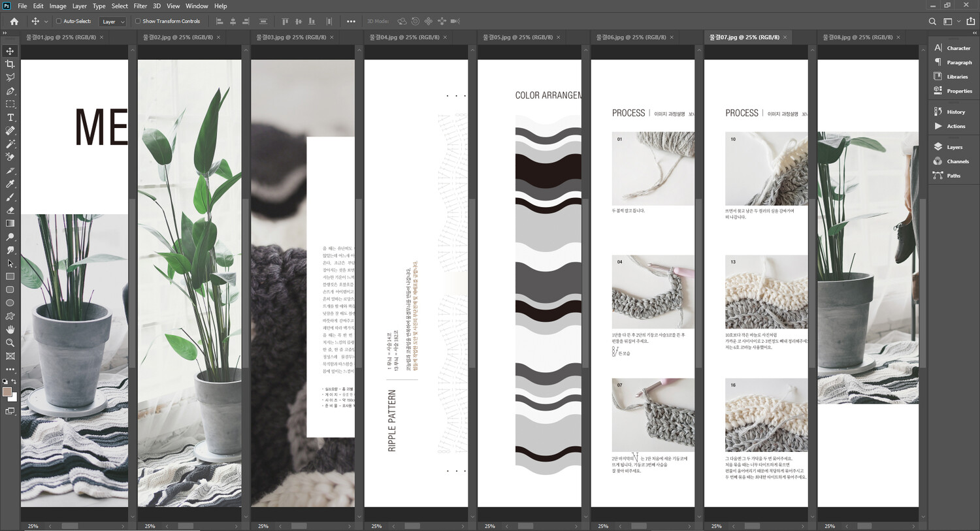Enable the Auto-Select checkbox
Viewport: 980px width, 531px height.
coord(59,21)
